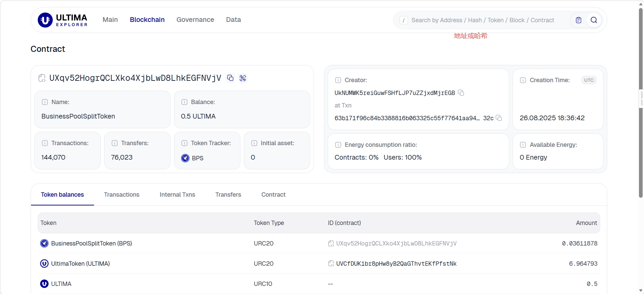Click the info icon beside Available Energy
This screenshot has width=644, height=294.
coord(523,145)
